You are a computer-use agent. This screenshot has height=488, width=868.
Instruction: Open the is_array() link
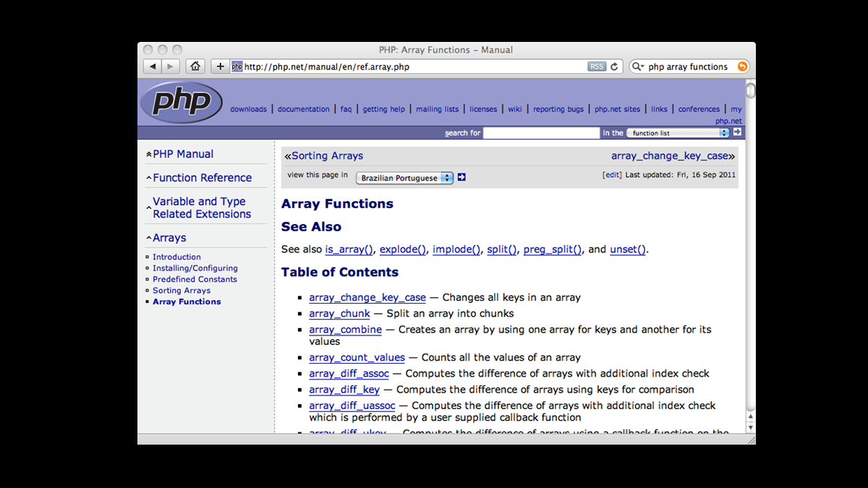pyautogui.click(x=349, y=249)
